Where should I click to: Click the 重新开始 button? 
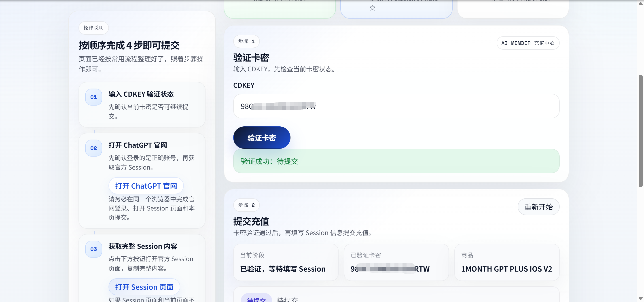[x=538, y=207]
